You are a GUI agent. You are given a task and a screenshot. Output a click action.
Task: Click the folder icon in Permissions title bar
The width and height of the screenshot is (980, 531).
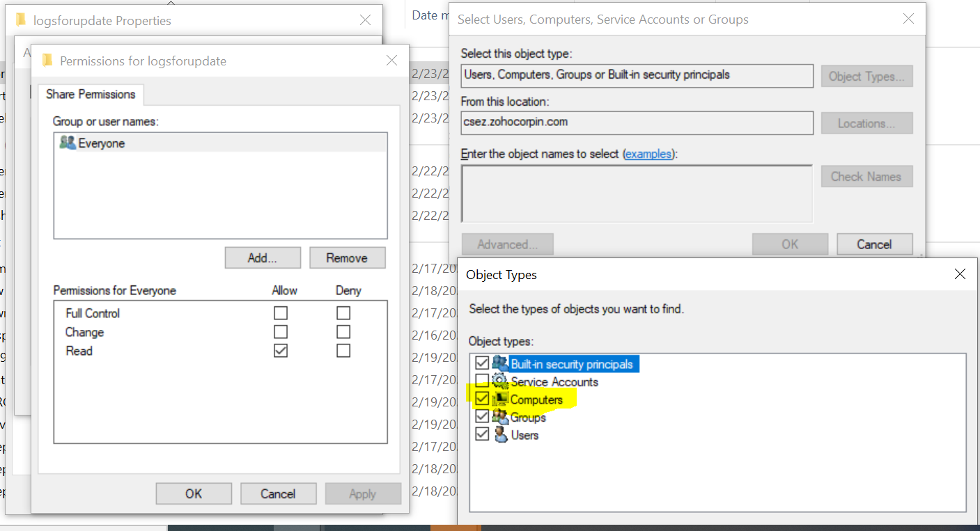pos(47,61)
